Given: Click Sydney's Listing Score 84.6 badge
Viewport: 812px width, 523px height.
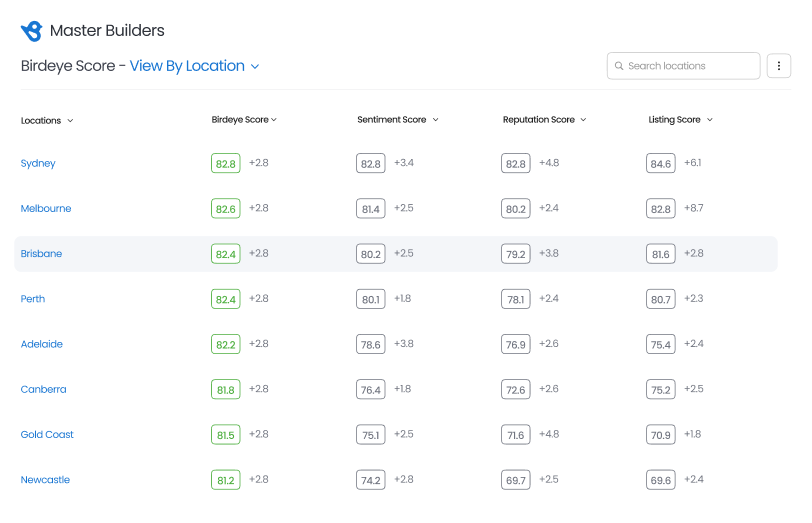Looking at the screenshot, I should 661,163.
